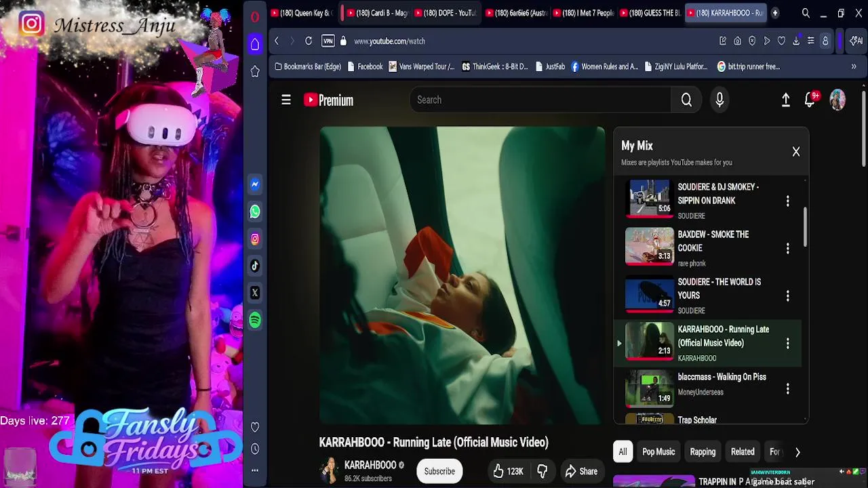This screenshot has width=868, height=488.
Task: Open options for SIPPIN ON DRANK
Action: click(787, 201)
